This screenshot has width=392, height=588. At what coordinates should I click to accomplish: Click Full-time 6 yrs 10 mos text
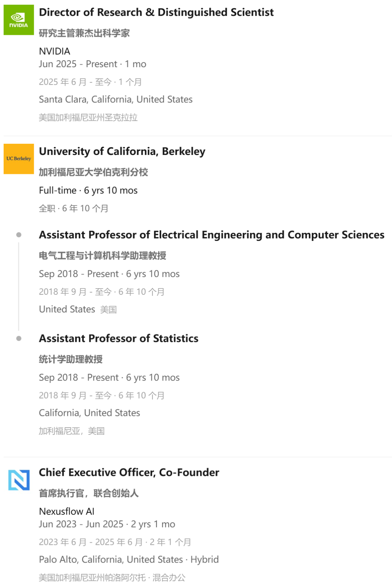88,191
